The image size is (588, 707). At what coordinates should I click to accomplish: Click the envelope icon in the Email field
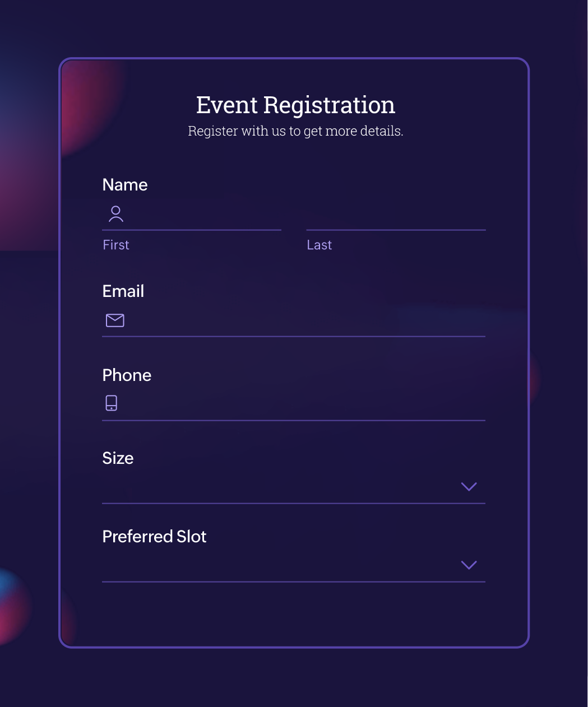point(115,320)
